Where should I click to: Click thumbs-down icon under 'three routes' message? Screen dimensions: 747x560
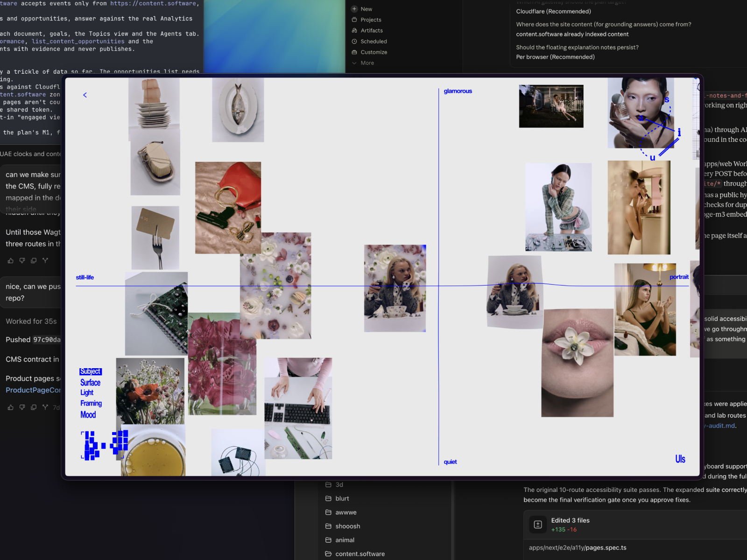pyautogui.click(x=22, y=260)
